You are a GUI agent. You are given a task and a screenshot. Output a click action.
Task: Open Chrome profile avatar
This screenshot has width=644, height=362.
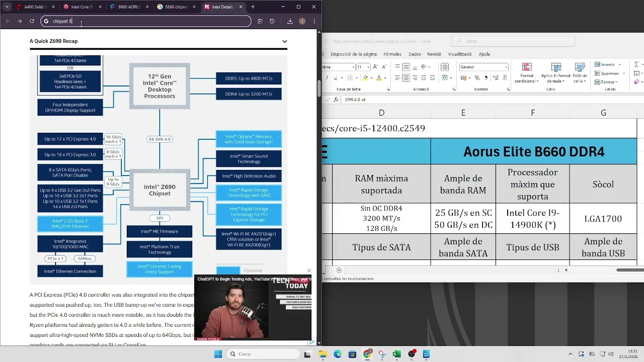302,21
